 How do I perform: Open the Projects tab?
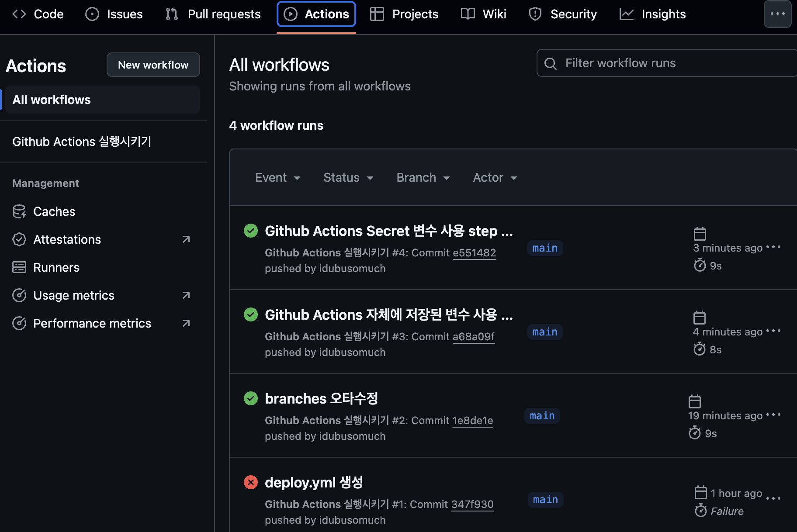pyautogui.click(x=404, y=14)
